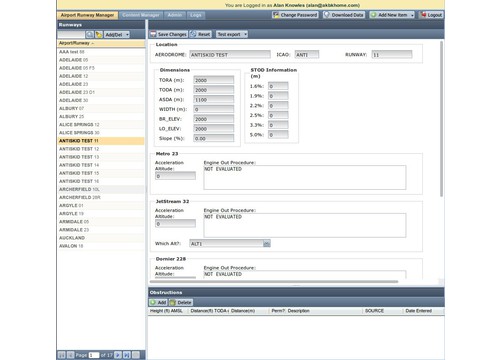Viewport: 500px width, 360px height.
Task: Click in the STOD 1.6% field
Action: 278,86
